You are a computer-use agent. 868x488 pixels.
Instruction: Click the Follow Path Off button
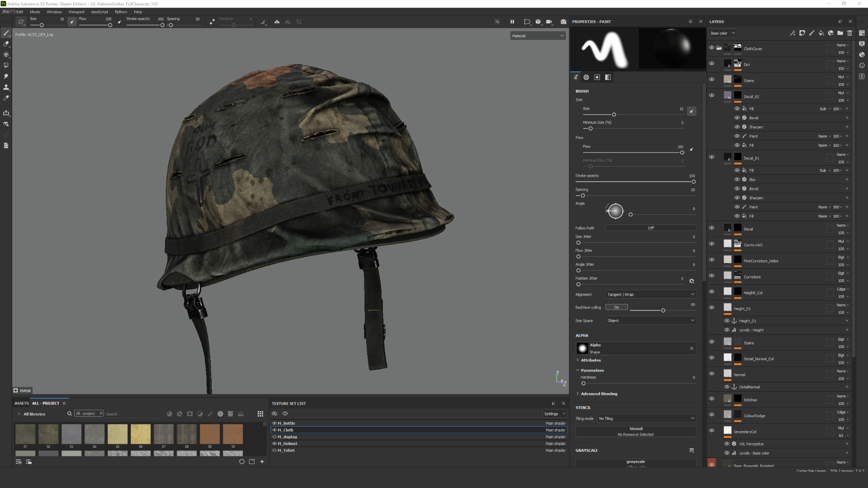[651, 228]
